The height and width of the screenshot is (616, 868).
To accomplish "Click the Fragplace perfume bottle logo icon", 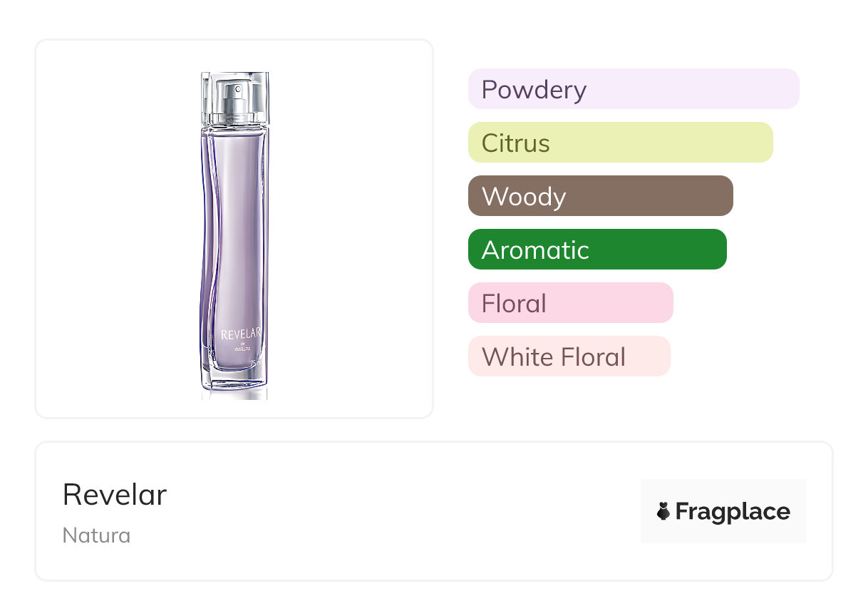I will point(663,512).
